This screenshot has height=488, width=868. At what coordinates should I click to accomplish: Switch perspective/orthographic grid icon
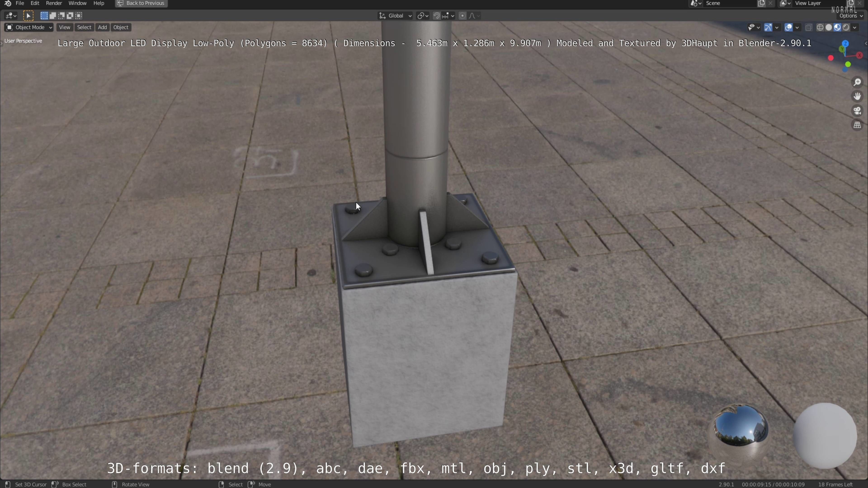[x=857, y=125]
